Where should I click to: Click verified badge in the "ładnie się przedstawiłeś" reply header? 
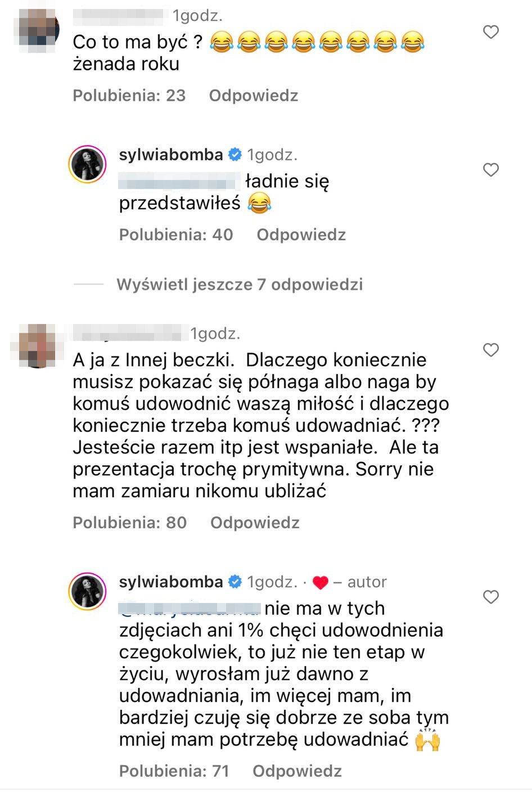pos(235,155)
